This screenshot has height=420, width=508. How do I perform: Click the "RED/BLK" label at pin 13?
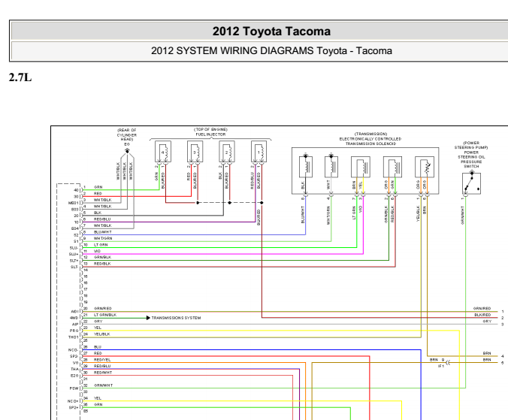tap(102, 264)
